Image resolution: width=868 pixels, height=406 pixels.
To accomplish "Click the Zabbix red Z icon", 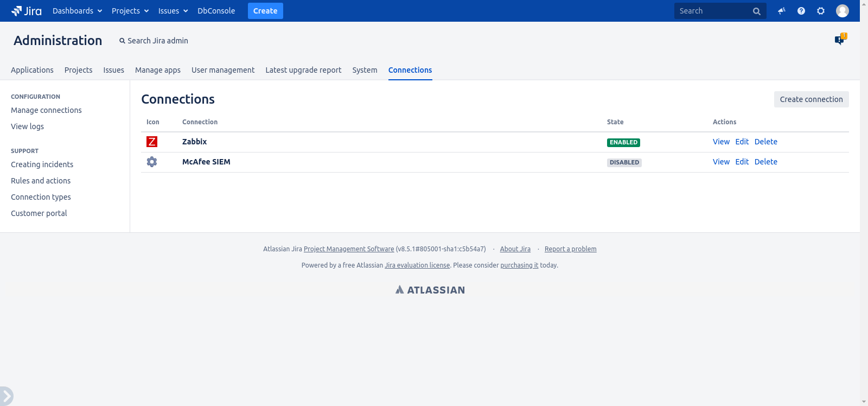I will [x=152, y=142].
